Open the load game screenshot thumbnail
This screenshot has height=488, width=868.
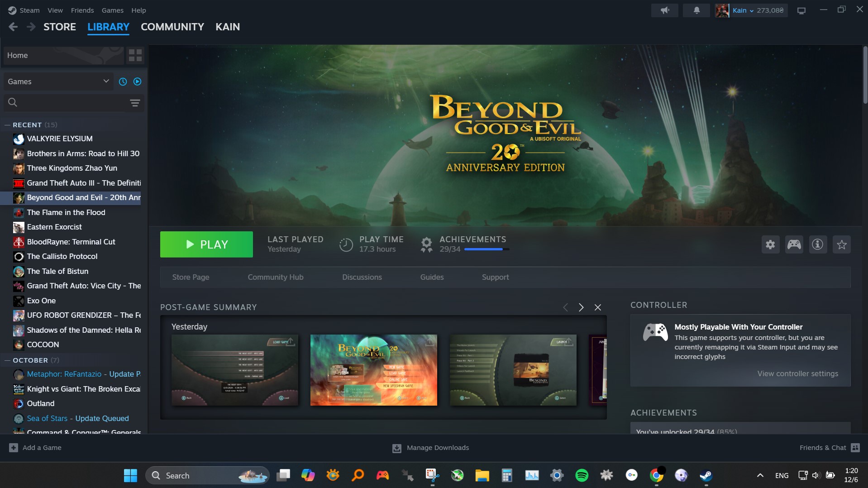click(x=235, y=370)
